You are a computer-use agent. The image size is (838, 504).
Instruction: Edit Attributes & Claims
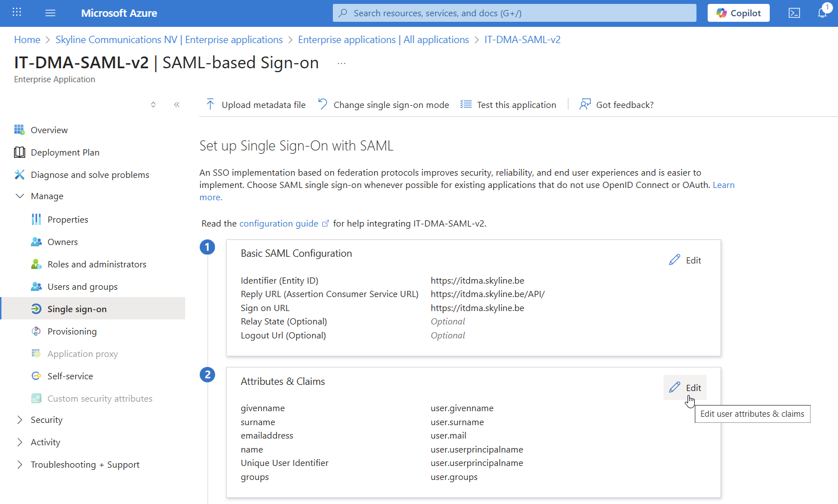click(685, 388)
